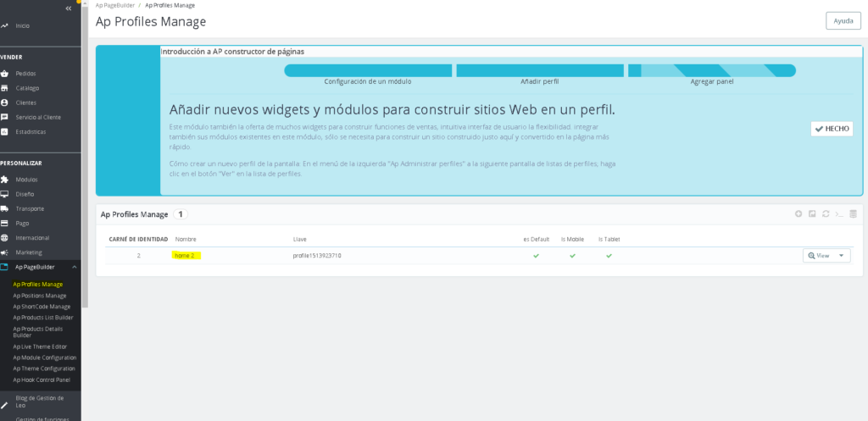Click the Marketing megaphone icon
Image resolution: width=868 pixels, height=421 pixels.
(x=4, y=252)
